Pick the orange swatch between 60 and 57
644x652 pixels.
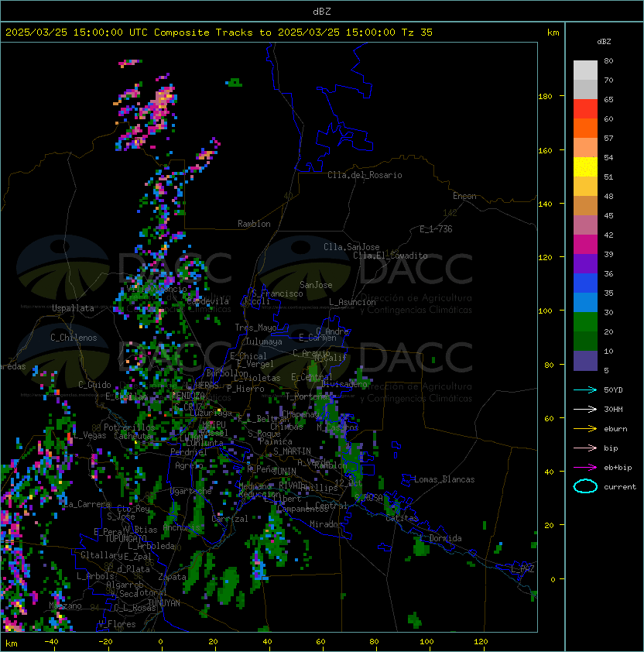585,129
